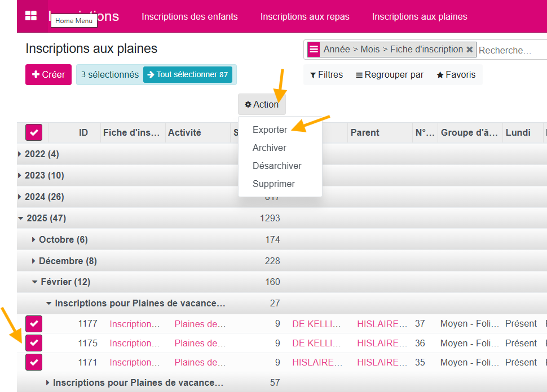Open the Filtres dropdown
This screenshot has height=392, width=547.
click(327, 74)
